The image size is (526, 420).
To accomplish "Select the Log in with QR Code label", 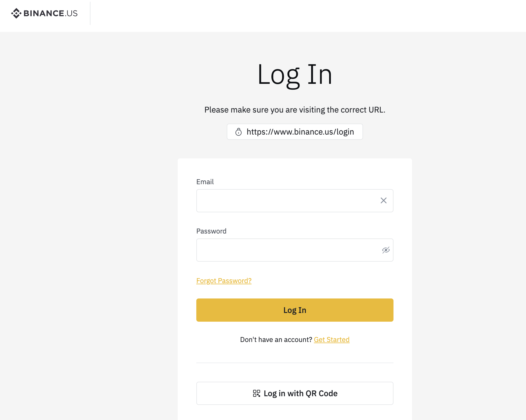I will [300, 393].
